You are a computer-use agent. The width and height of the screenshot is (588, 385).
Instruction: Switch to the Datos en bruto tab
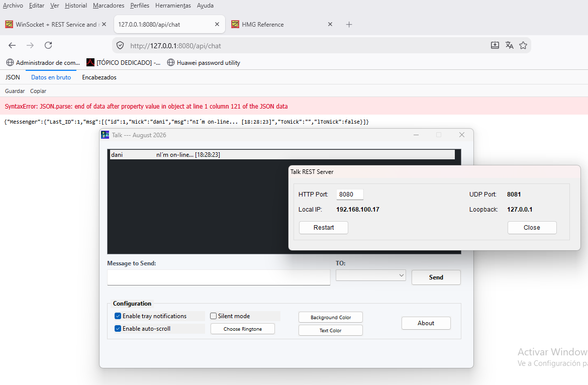tap(51, 77)
